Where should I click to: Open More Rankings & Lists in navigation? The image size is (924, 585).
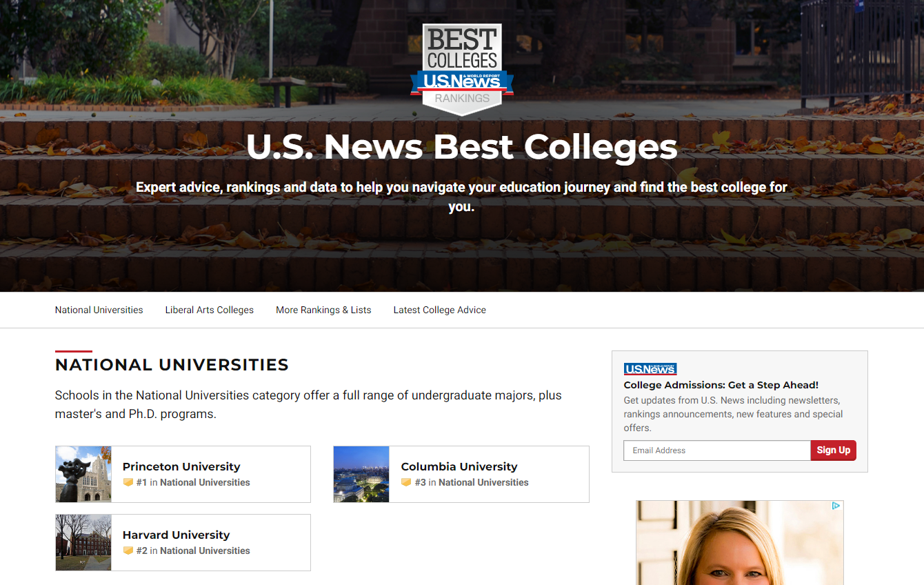pos(323,310)
